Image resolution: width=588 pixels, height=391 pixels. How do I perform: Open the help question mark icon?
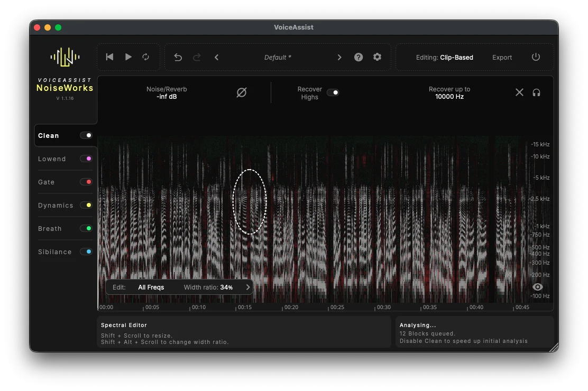(359, 57)
